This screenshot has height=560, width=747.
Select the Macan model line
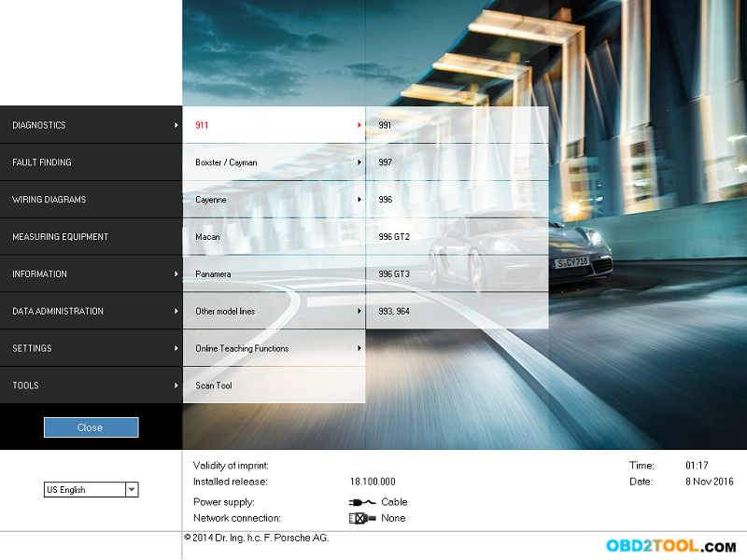[274, 236]
